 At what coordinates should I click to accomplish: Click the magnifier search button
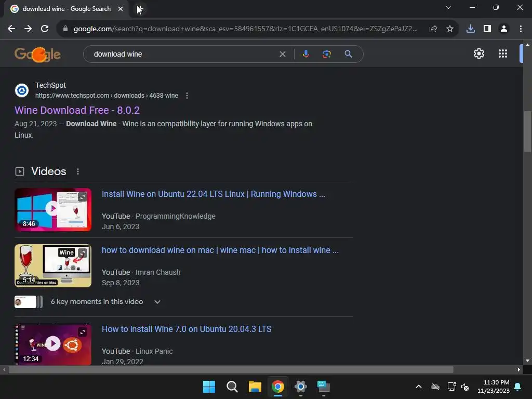coord(348,54)
